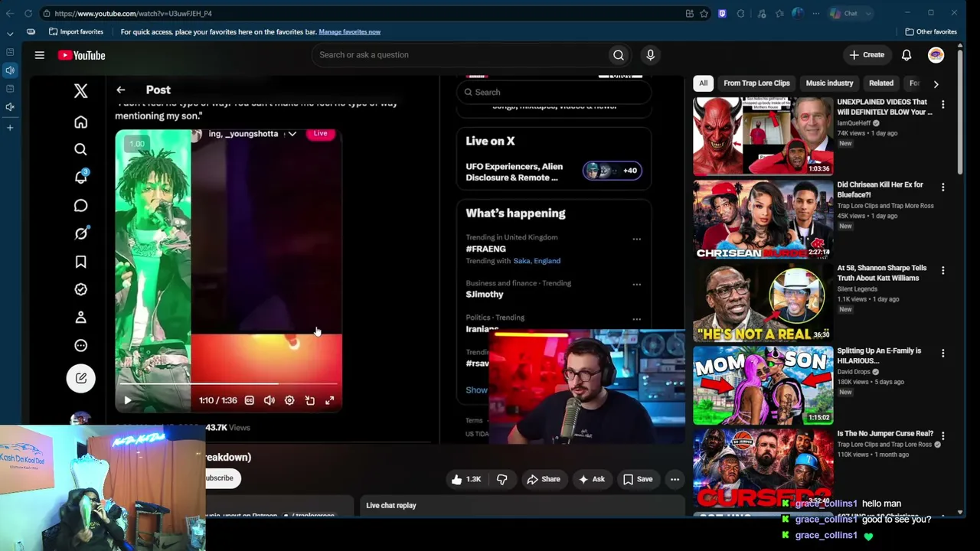The height and width of the screenshot is (551, 980).
Task: Open more actions ellipsis beside Save
Action: coord(675,479)
